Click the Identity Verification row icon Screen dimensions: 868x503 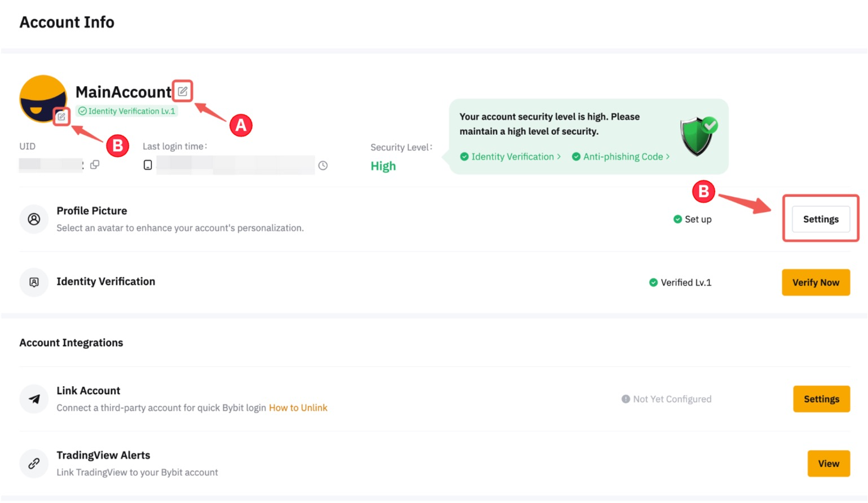pyautogui.click(x=34, y=283)
